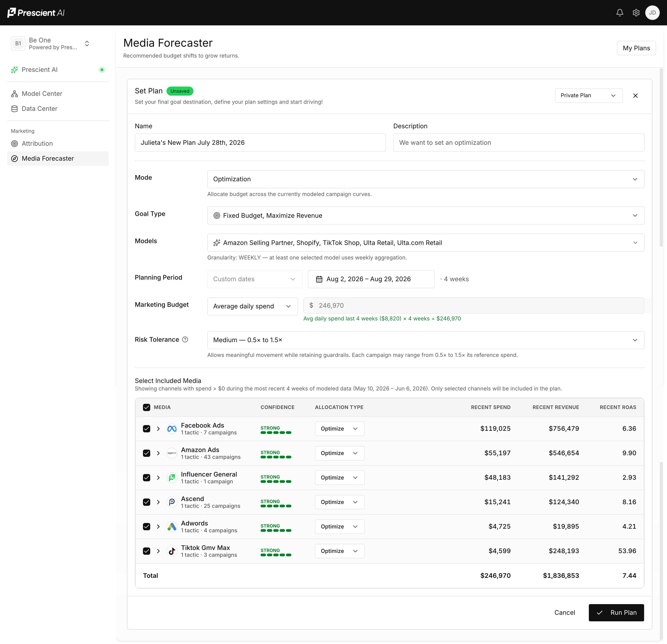Open Model Center in sidebar
Screen dimensions: 667x644
[58, 94]
